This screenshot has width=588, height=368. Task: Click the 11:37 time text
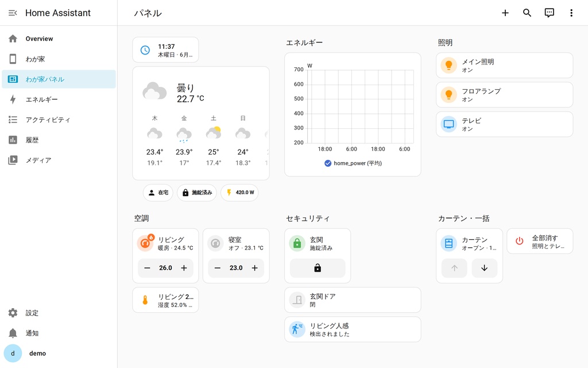pos(166,47)
